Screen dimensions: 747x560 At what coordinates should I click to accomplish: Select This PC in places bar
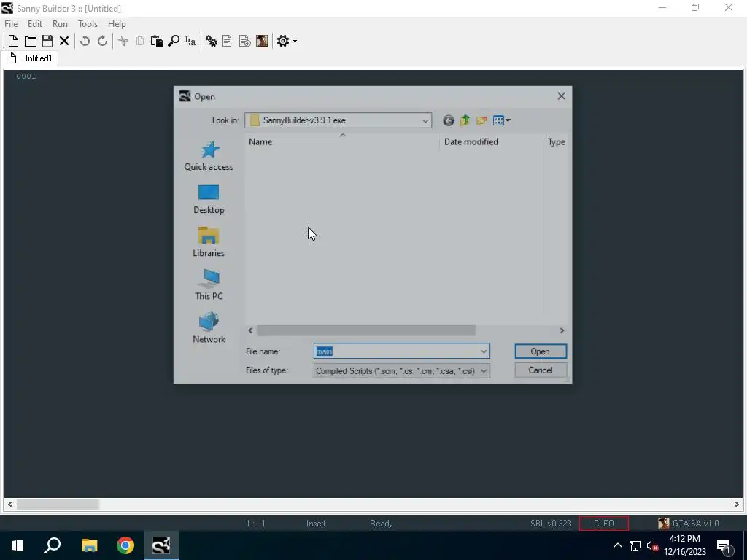pos(209,285)
